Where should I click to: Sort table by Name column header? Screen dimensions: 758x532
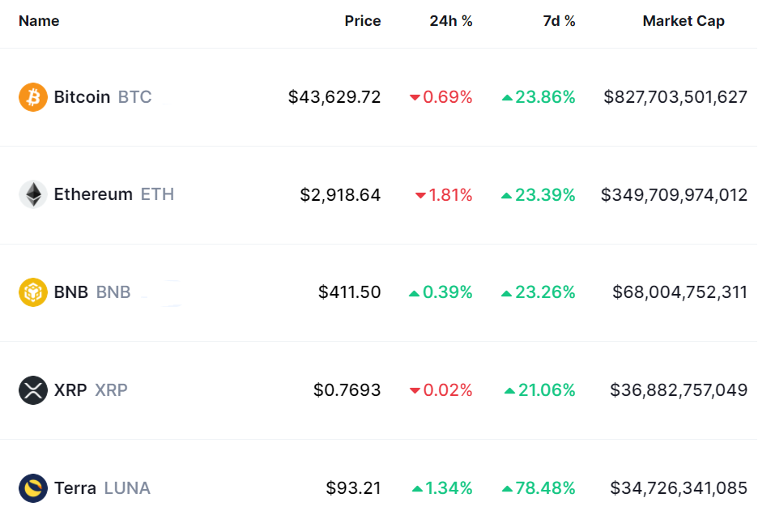39,21
